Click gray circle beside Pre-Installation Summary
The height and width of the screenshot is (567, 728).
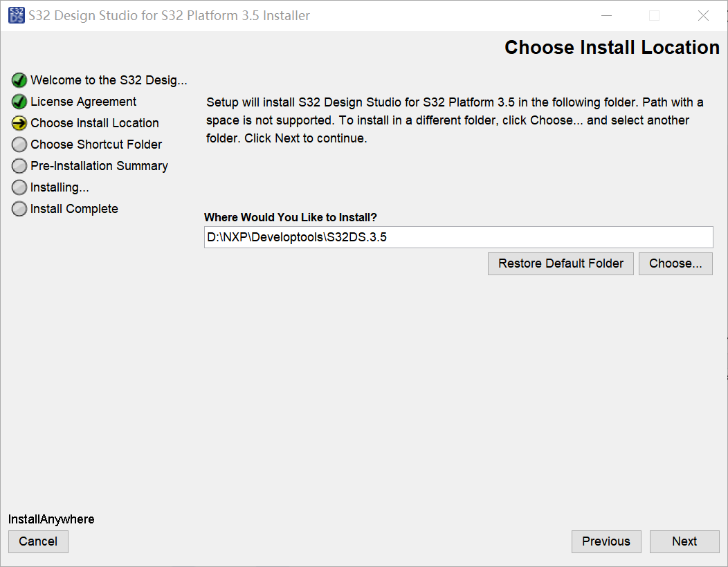[x=19, y=166]
